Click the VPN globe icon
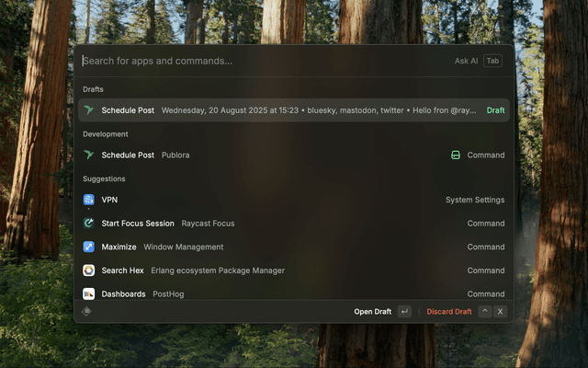Screen dimensions: 588x368 coord(89,200)
